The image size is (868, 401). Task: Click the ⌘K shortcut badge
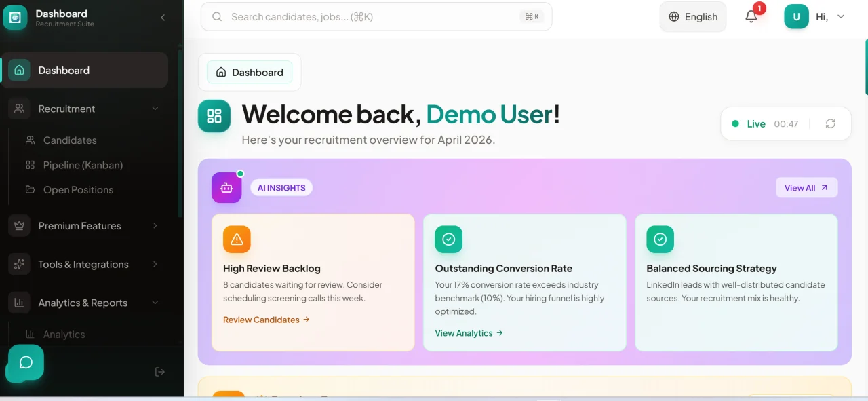point(532,16)
